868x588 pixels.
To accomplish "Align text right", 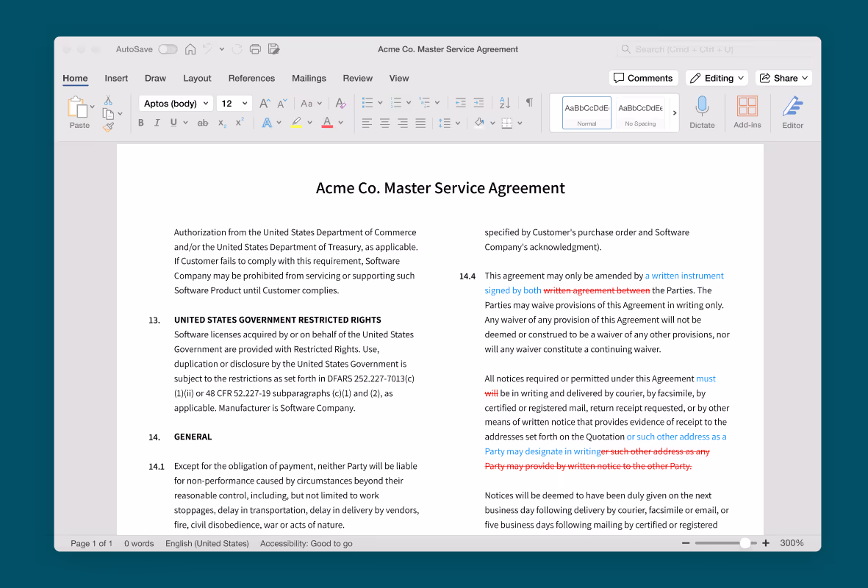I will (403, 123).
